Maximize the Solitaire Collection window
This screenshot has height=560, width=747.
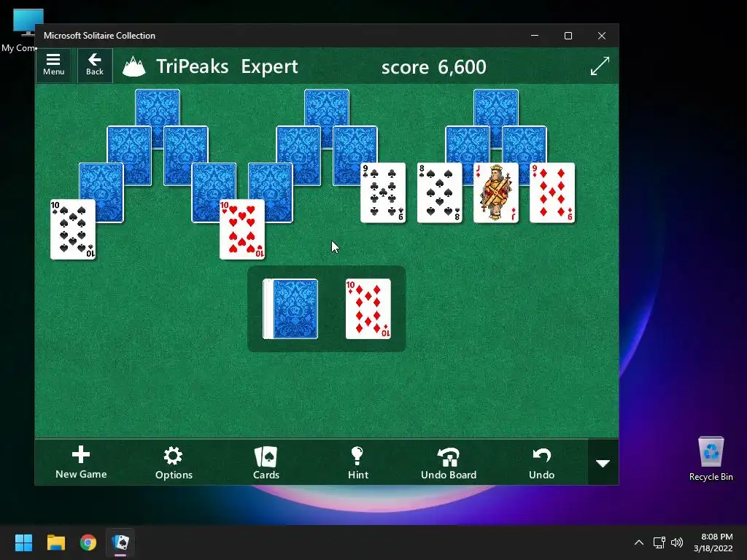(x=568, y=36)
